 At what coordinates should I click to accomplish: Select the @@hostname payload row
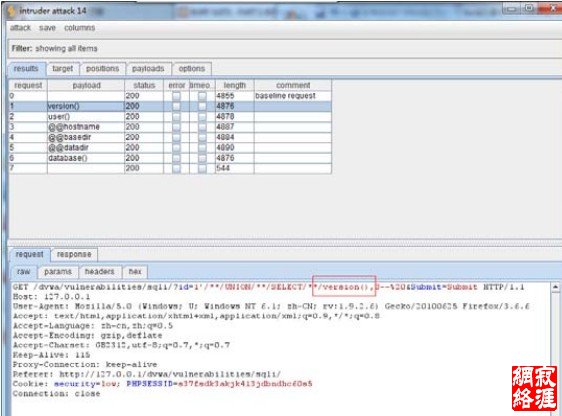[x=170, y=127]
